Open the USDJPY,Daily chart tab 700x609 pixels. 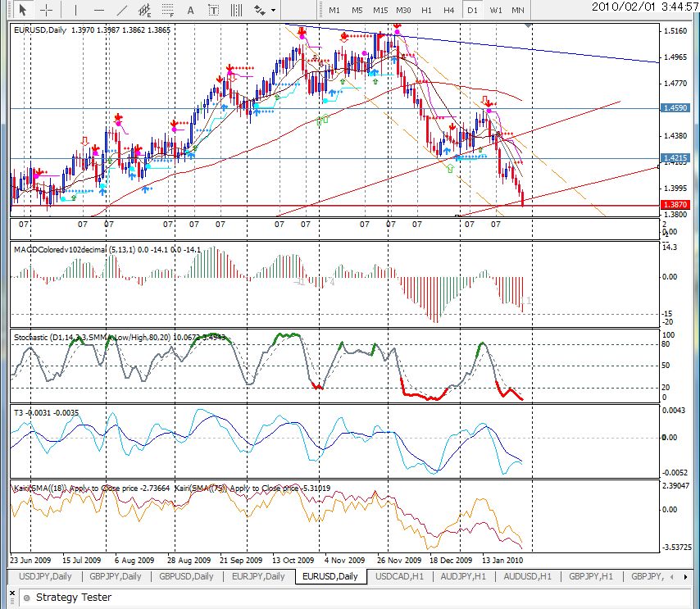(45, 576)
